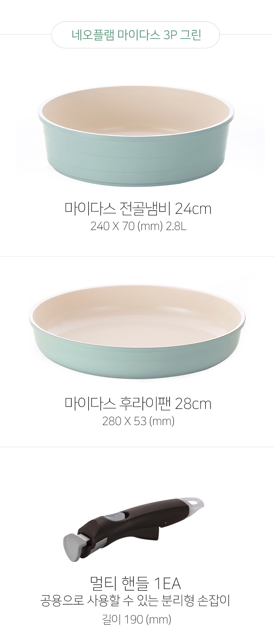
Task: Select the green 후라이팬 pan image
Action: [x=137, y=331]
